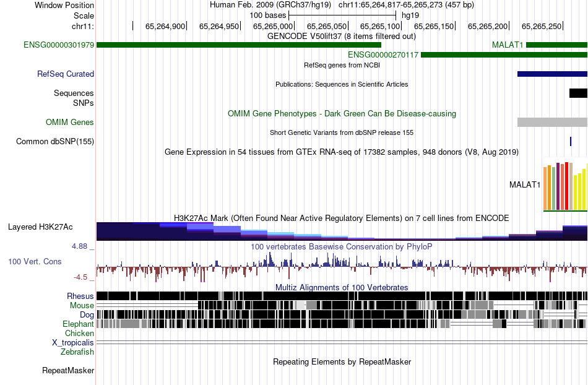Click the ENSG00000270117 gene label

point(383,54)
